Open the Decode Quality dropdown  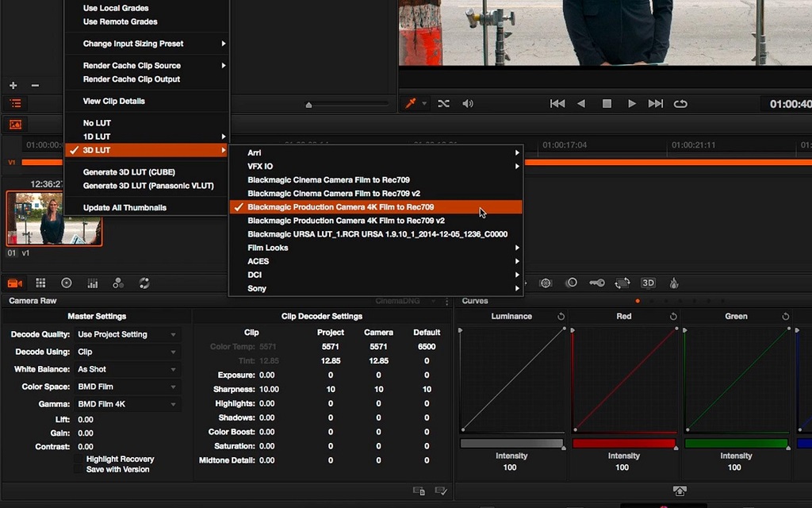[x=128, y=334]
